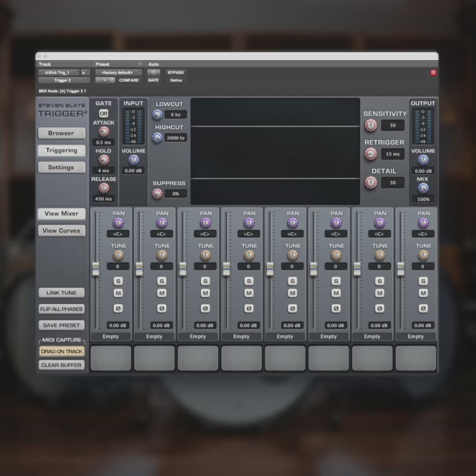Click the INPUT VOLUME knob
This screenshot has height=476, width=476.
click(134, 160)
